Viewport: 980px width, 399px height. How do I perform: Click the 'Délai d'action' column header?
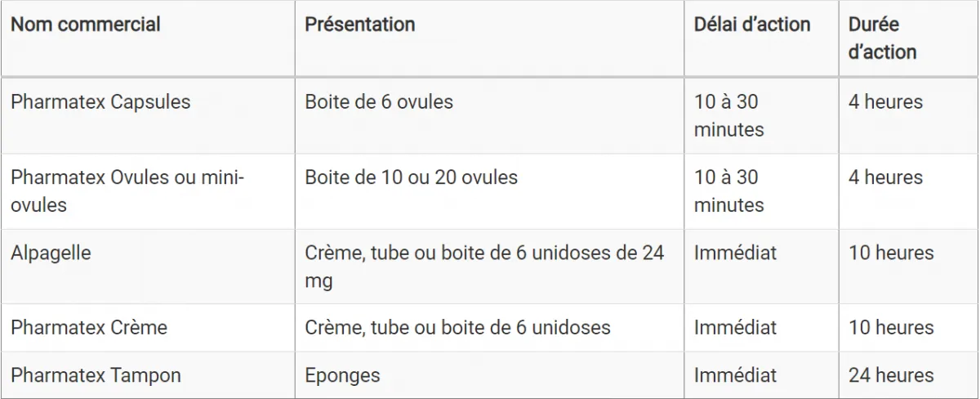752,25
